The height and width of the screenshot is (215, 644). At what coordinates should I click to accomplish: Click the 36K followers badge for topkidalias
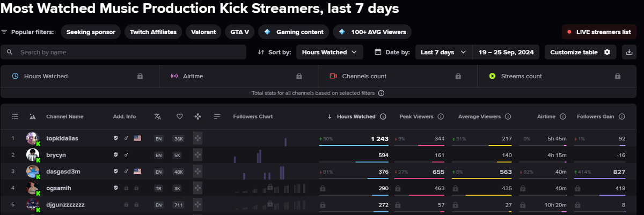[179, 138]
